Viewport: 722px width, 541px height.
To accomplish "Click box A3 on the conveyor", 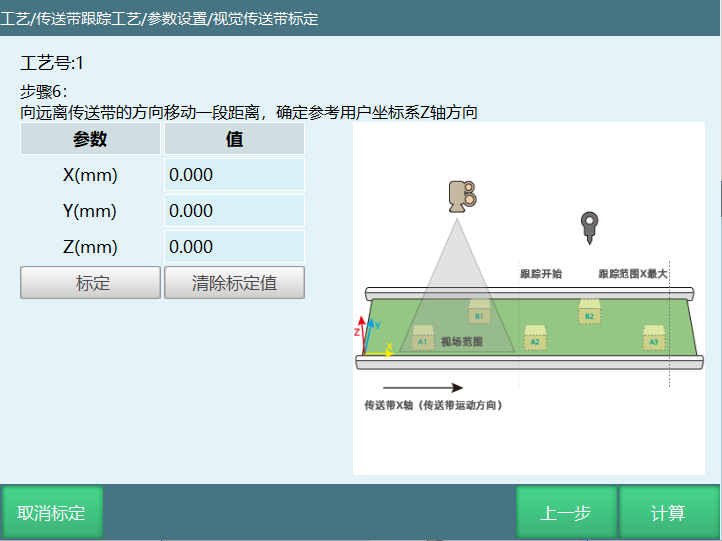I will coord(654,337).
